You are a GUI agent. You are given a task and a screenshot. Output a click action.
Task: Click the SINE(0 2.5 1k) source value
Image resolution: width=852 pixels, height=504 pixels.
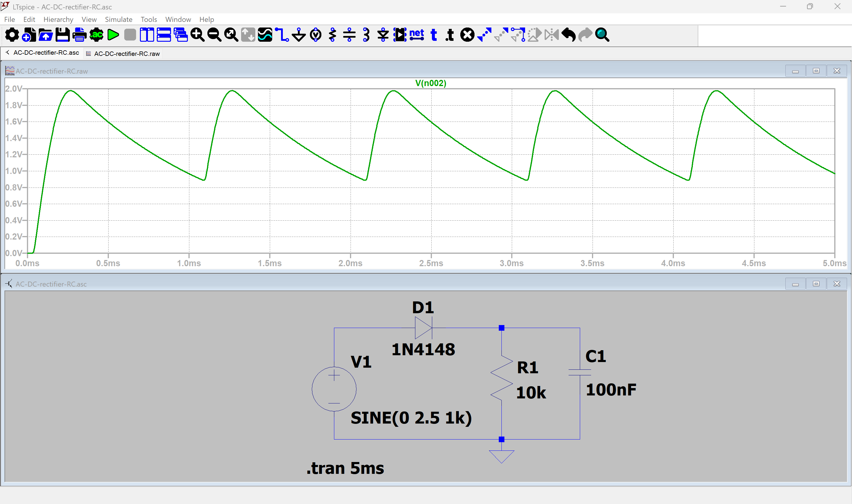point(411,418)
